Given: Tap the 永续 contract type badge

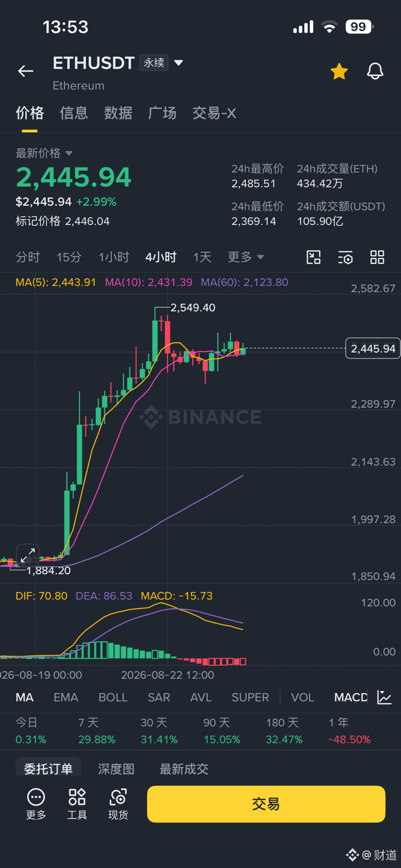Looking at the screenshot, I should point(154,63).
